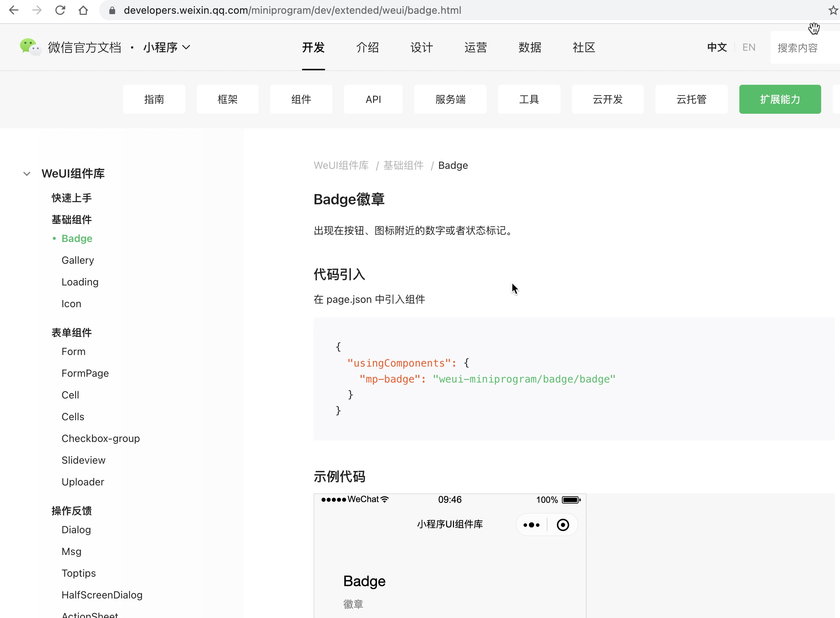Open Gallery in the sidebar
The height and width of the screenshot is (618, 840).
(x=78, y=260)
